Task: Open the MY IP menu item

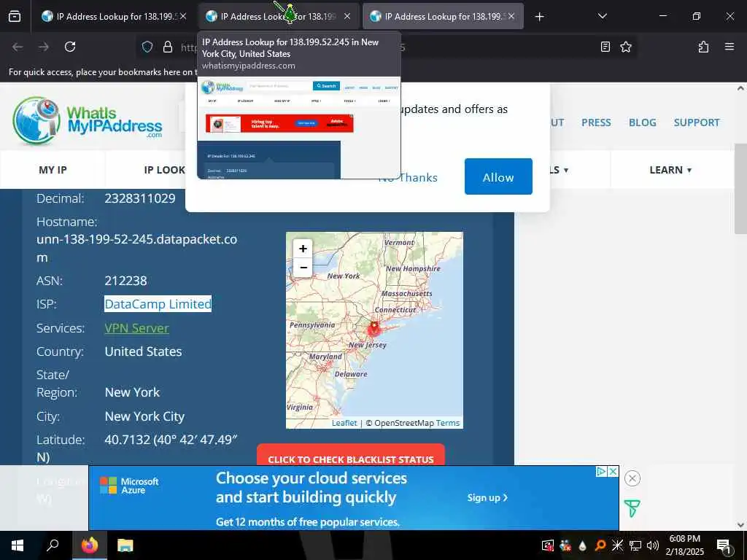Action: 53,170
